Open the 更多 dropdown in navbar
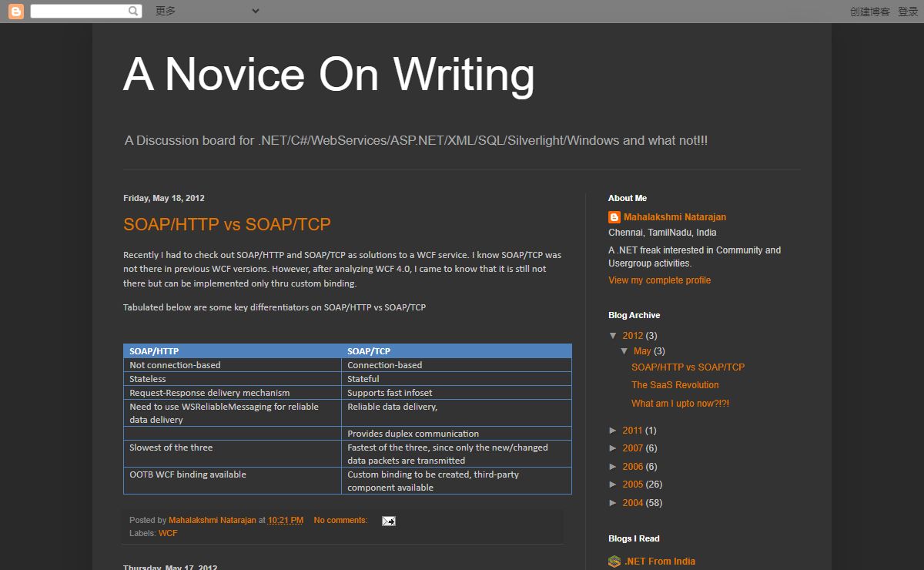The image size is (924, 570). [207, 11]
